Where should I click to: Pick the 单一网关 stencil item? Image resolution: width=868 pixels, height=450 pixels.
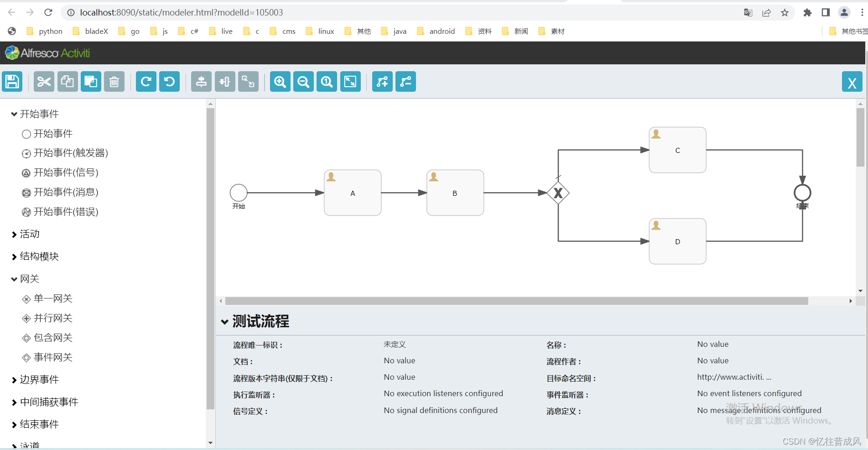pos(47,298)
